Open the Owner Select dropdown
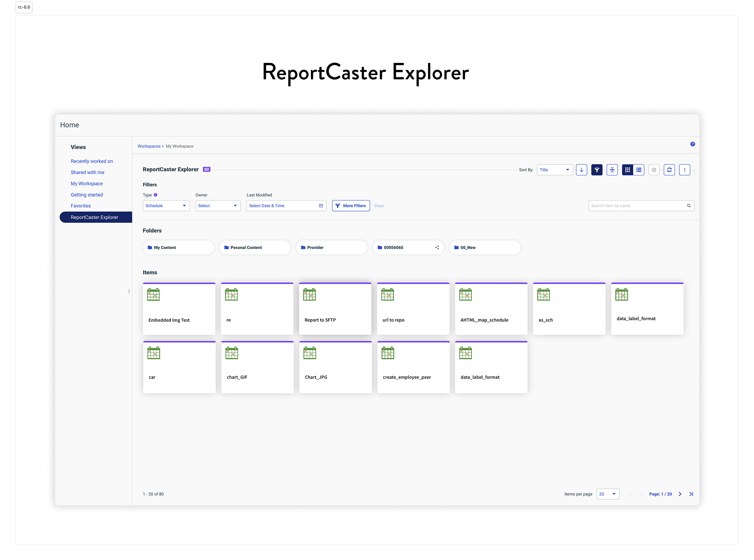754x560 pixels. pyautogui.click(x=218, y=206)
